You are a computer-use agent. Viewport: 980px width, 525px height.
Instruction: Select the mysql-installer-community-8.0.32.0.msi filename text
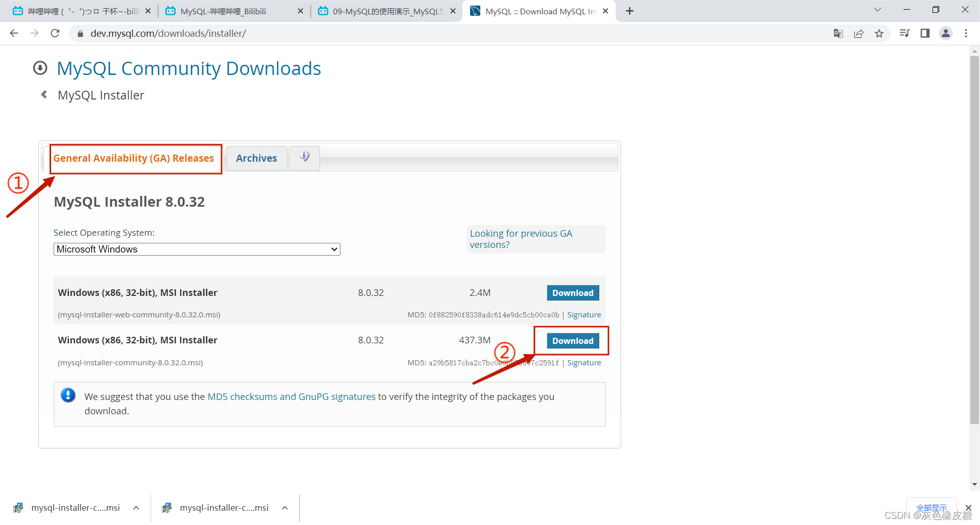pos(130,363)
